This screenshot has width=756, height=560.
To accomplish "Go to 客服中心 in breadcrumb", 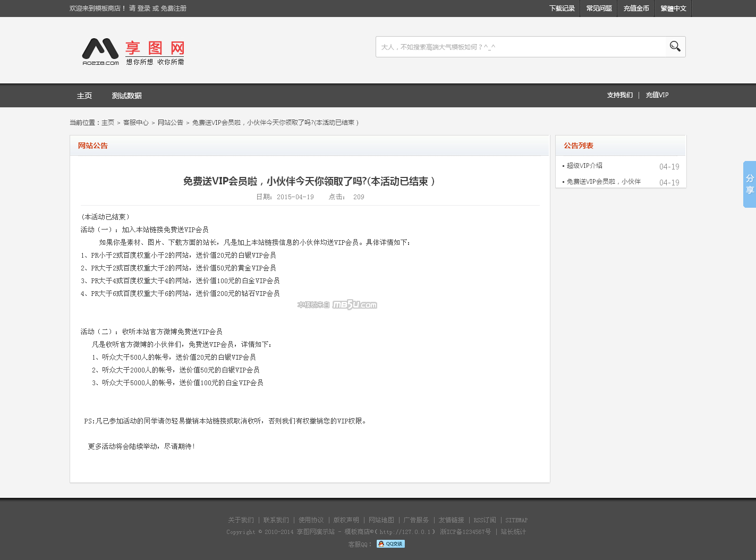I will [135, 123].
